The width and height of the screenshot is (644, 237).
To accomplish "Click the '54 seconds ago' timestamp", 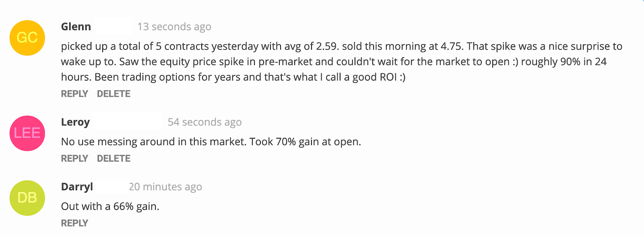I will tap(204, 122).
